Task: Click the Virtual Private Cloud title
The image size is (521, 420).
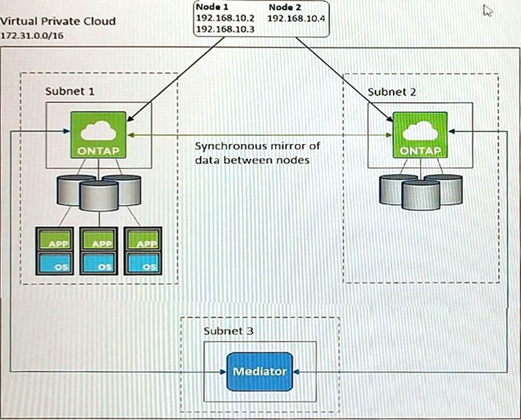Action: click(58, 21)
